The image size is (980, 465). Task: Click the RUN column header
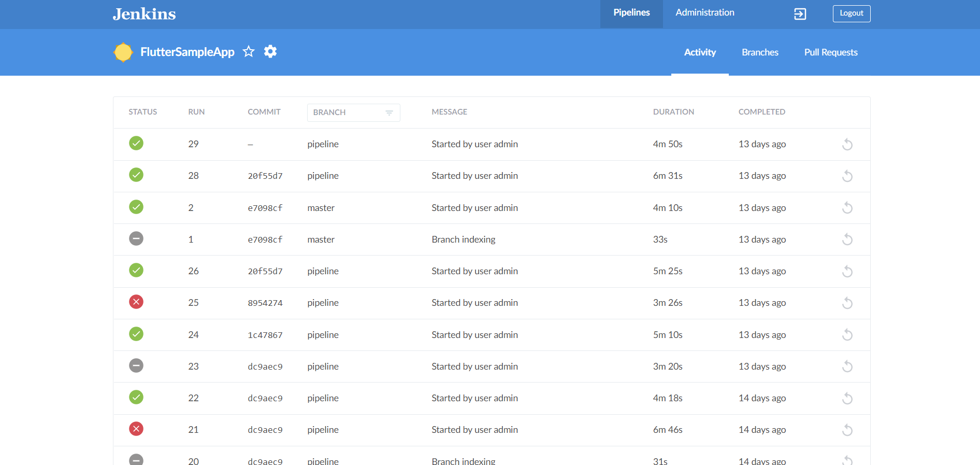[x=196, y=112]
